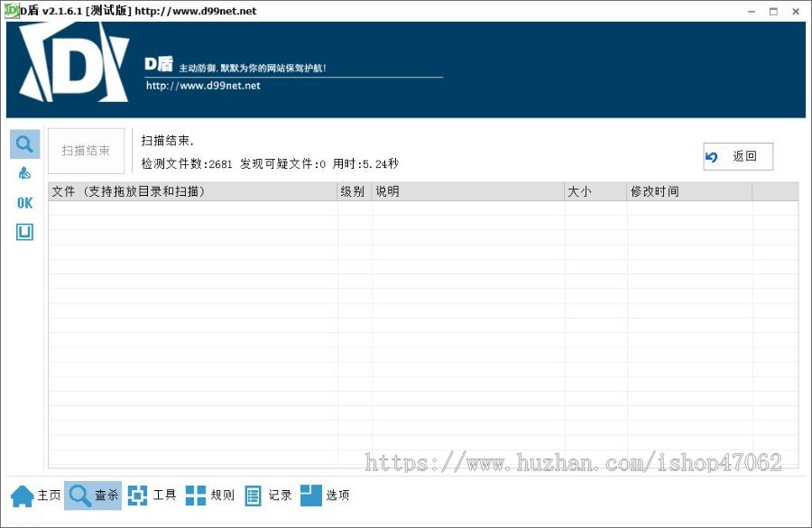This screenshot has width=812, height=528.
Task: Click the 扫描结束. status message
Action: pos(167,141)
